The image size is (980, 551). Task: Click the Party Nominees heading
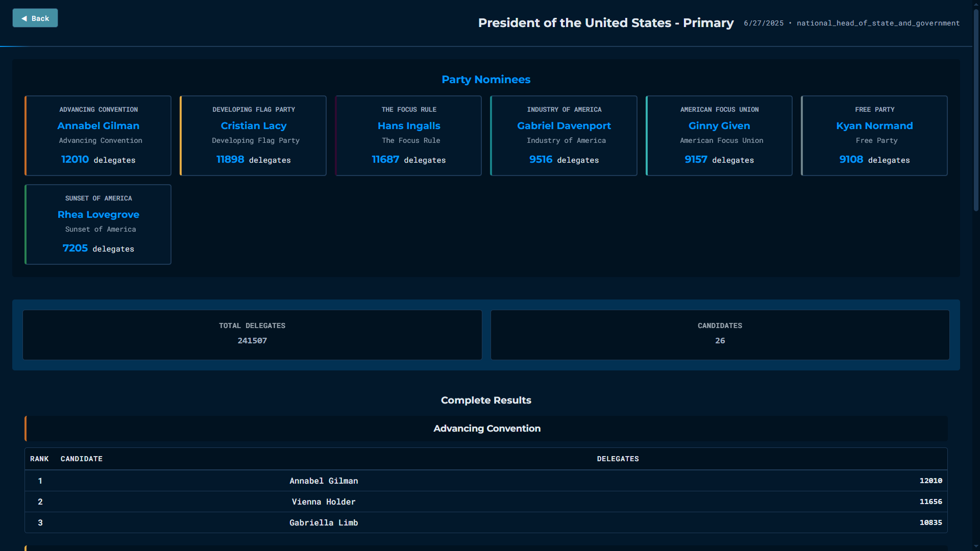(486, 80)
